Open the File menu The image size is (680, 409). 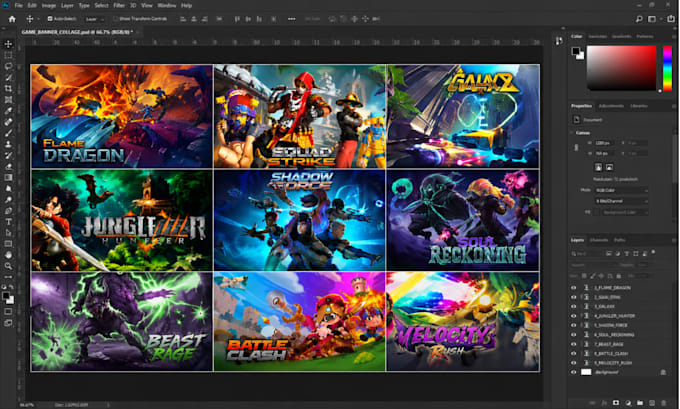[x=19, y=6]
